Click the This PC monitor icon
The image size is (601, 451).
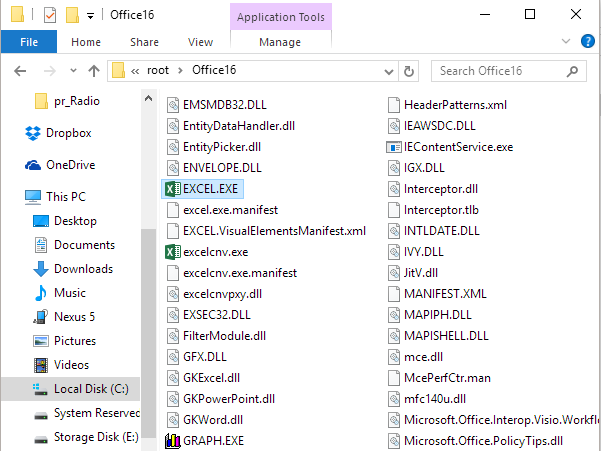33,197
